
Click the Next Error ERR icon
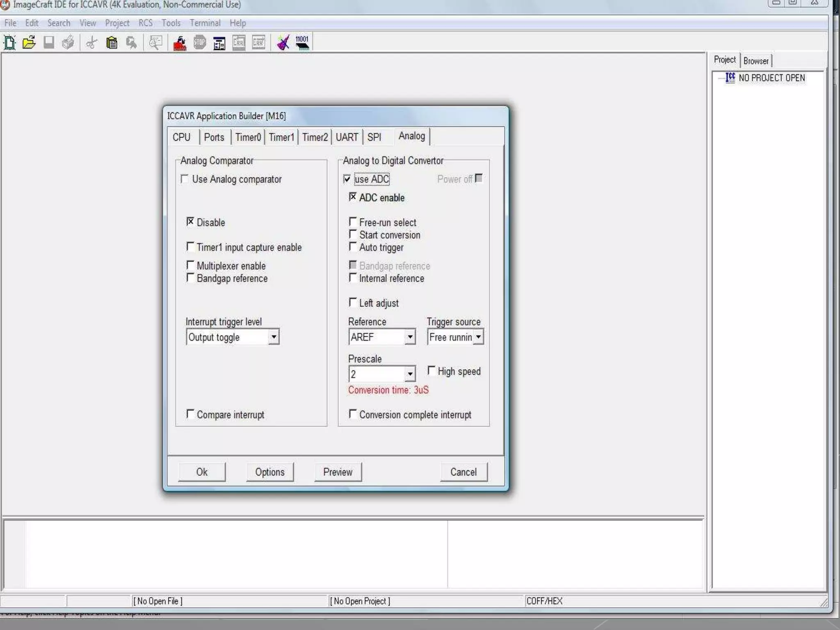pyautogui.click(x=258, y=42)
